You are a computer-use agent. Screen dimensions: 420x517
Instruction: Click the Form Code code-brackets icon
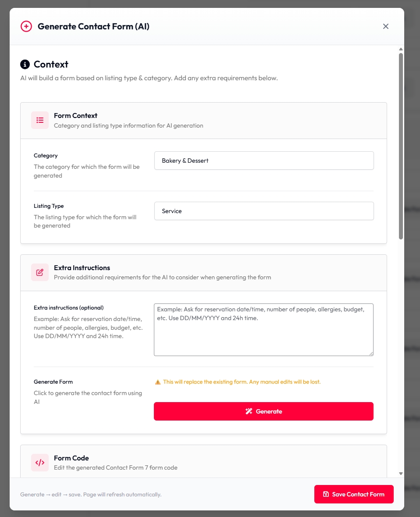[40, 463]
